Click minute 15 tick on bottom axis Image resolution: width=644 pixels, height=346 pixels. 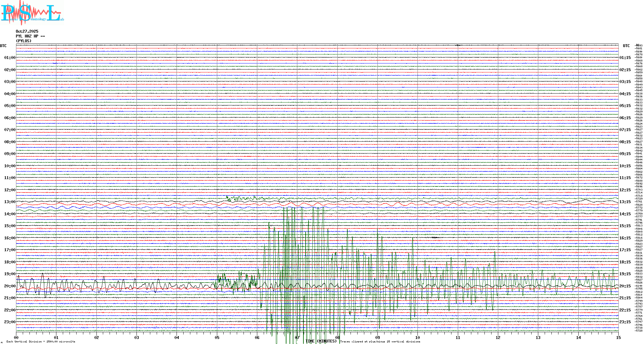point(618,337)
